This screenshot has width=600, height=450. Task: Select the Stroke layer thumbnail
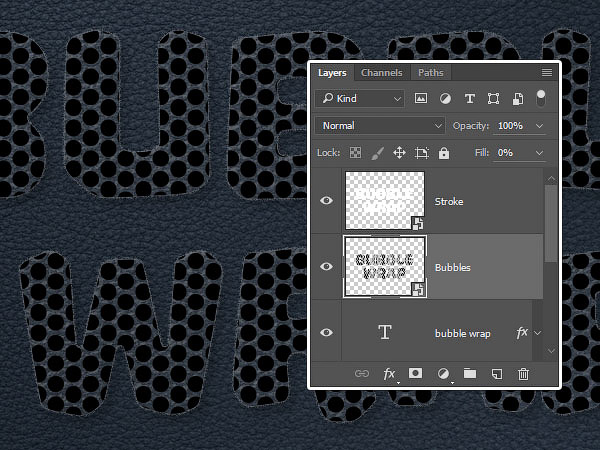(385, 201)
